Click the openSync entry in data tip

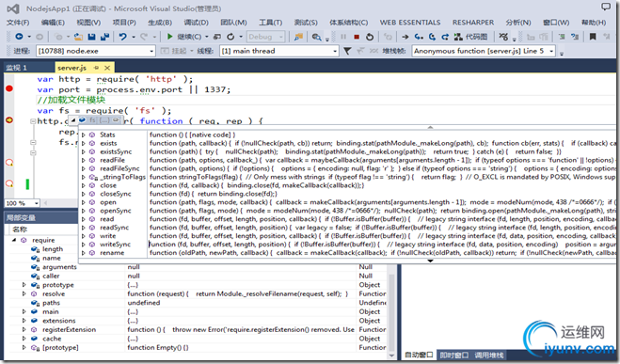pos(116,211)
